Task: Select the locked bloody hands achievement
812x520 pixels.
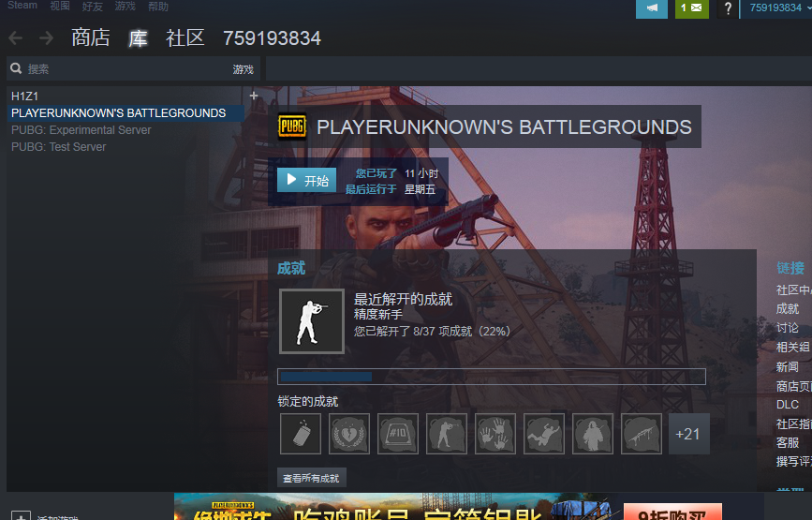Action: pos(495,434)
